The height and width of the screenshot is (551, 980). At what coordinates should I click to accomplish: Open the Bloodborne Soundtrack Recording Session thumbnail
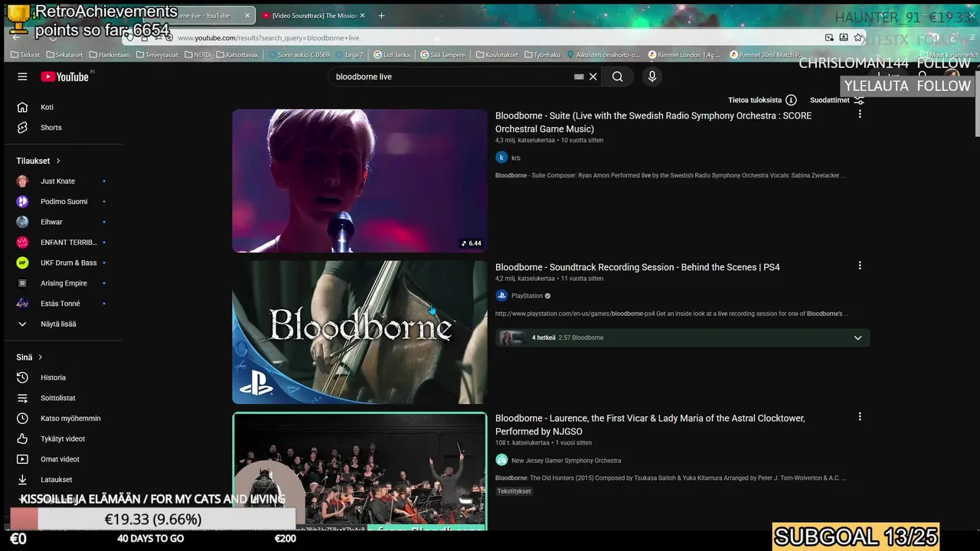(360, 332)
